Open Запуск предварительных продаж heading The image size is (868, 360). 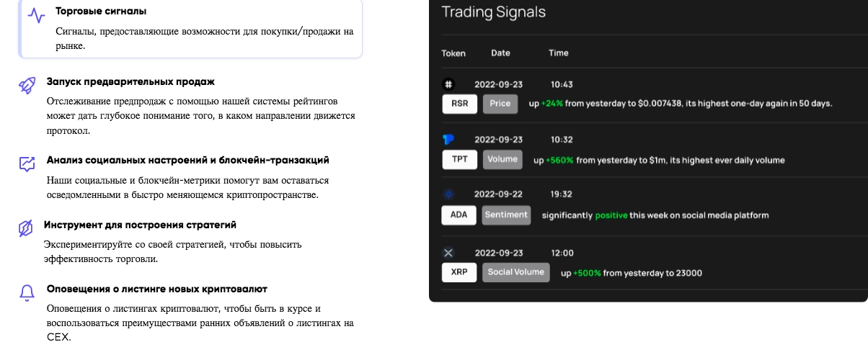(130, 82)
